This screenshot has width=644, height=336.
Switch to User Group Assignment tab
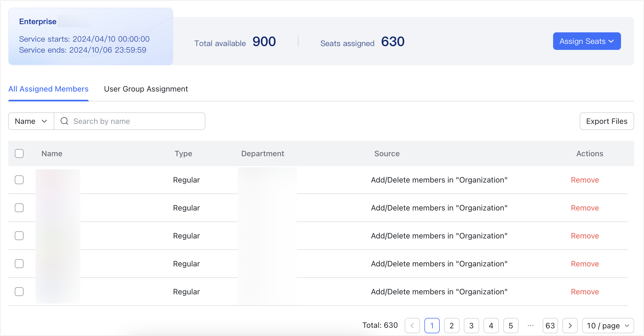(x=146, y=89)
